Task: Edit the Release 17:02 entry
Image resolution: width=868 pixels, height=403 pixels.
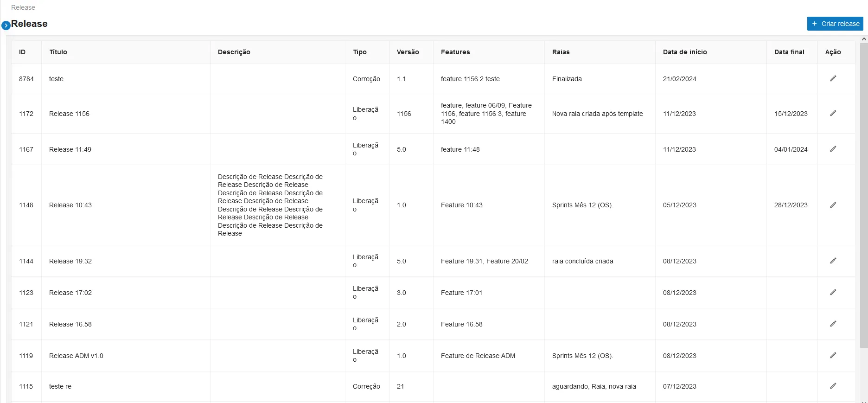Action: click(833, 292)
